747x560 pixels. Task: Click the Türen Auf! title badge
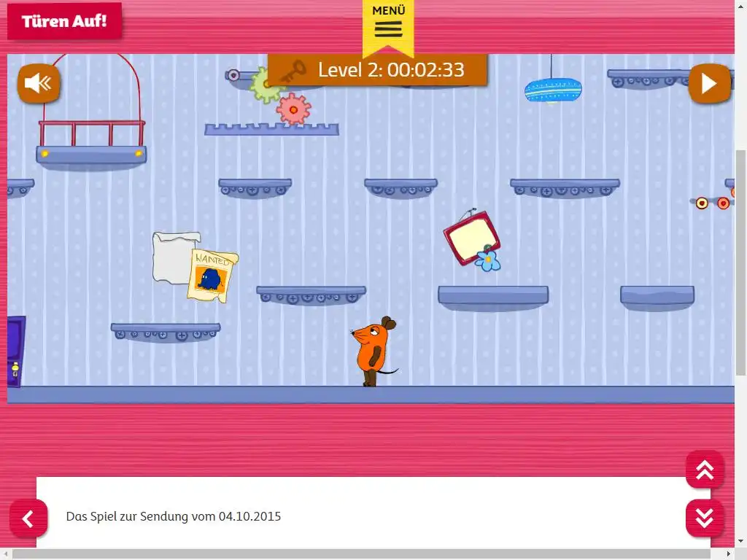point(64,21)
